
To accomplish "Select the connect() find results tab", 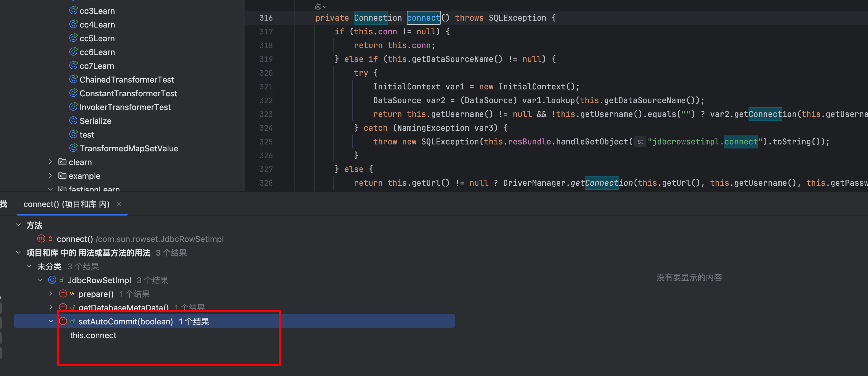I will tap(66, 204).
